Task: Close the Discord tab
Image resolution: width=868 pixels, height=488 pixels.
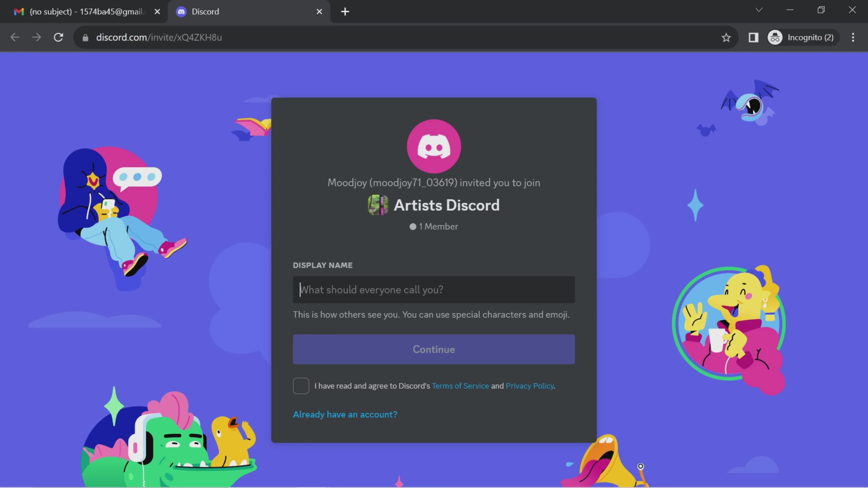Action: coord(319,12)
